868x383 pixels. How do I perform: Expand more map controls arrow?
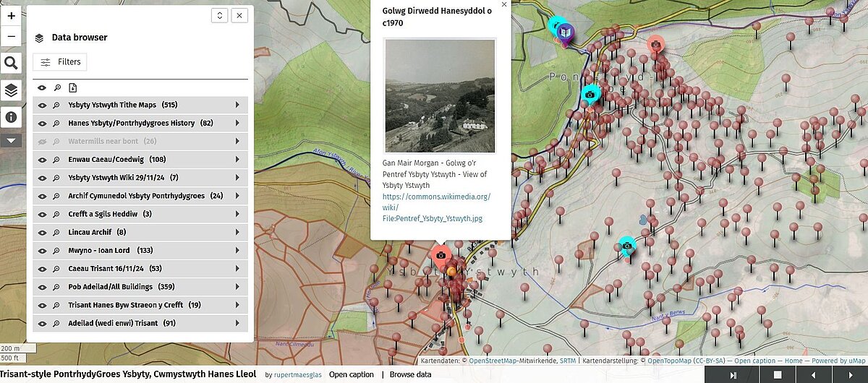tap(11, 141)
